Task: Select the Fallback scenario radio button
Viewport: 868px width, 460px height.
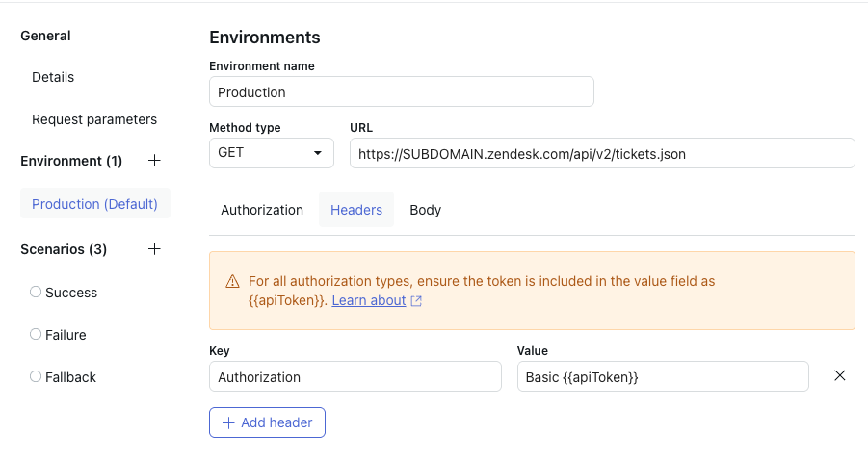Action: pyautogui.click(x=36, y=377)
